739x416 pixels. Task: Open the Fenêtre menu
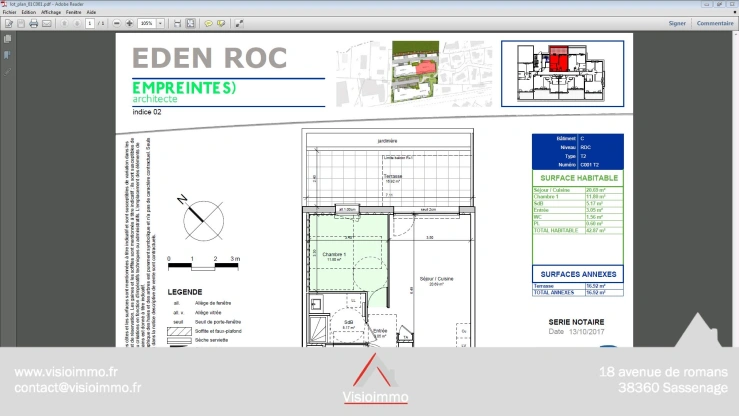point(74,12)
